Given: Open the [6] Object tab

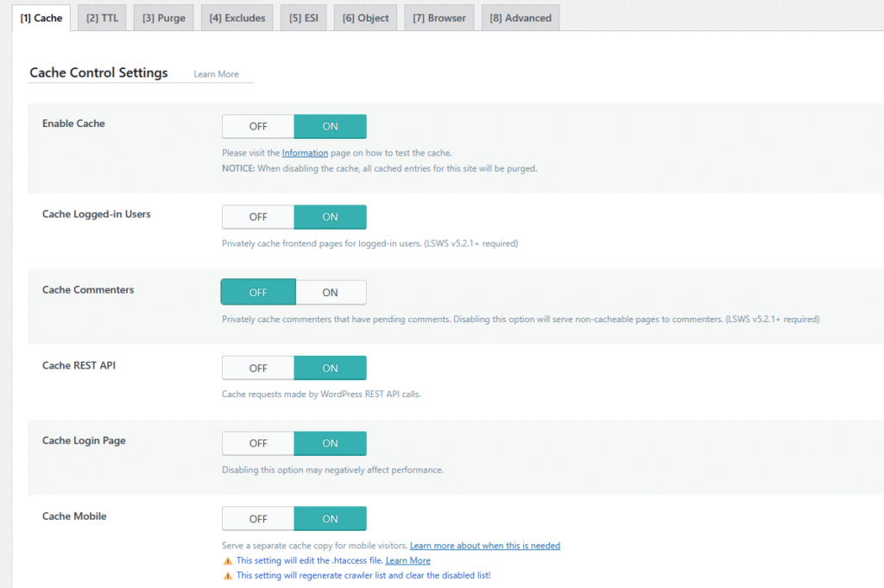Looking at the screenshot, I should click(x=365, y=18).
